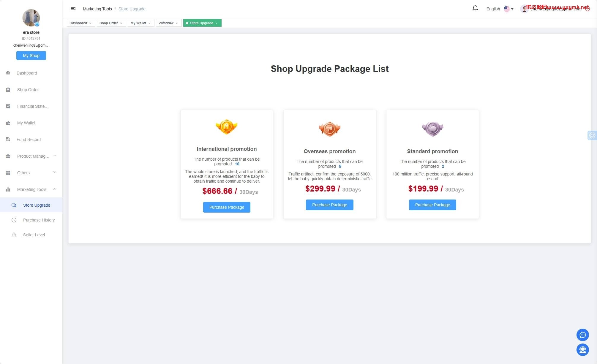Collapse the Marketing Tools submenu
Viewport: 597px width, 364px height.
click(31, 189)
